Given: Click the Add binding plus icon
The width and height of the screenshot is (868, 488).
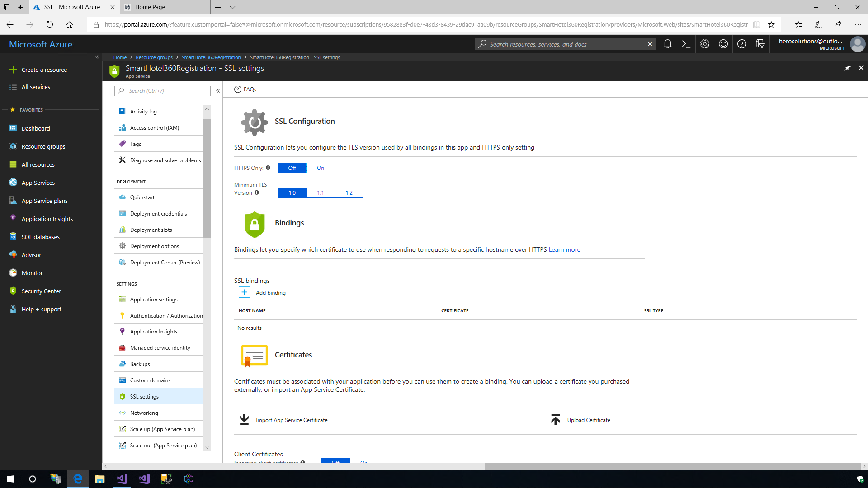Looking at the screenshot, I should (244, 292).
